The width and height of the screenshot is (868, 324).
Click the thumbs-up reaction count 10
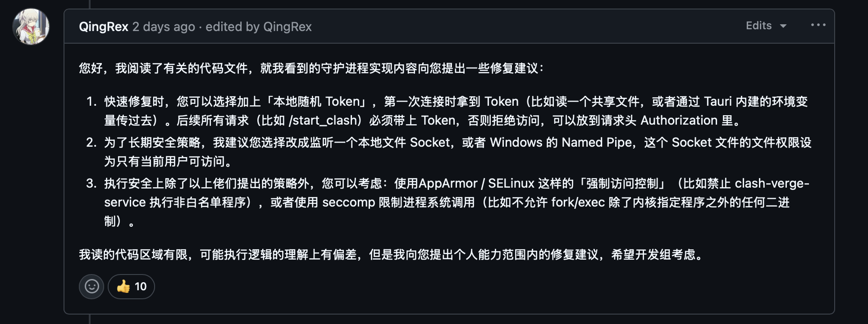point(141,287)
